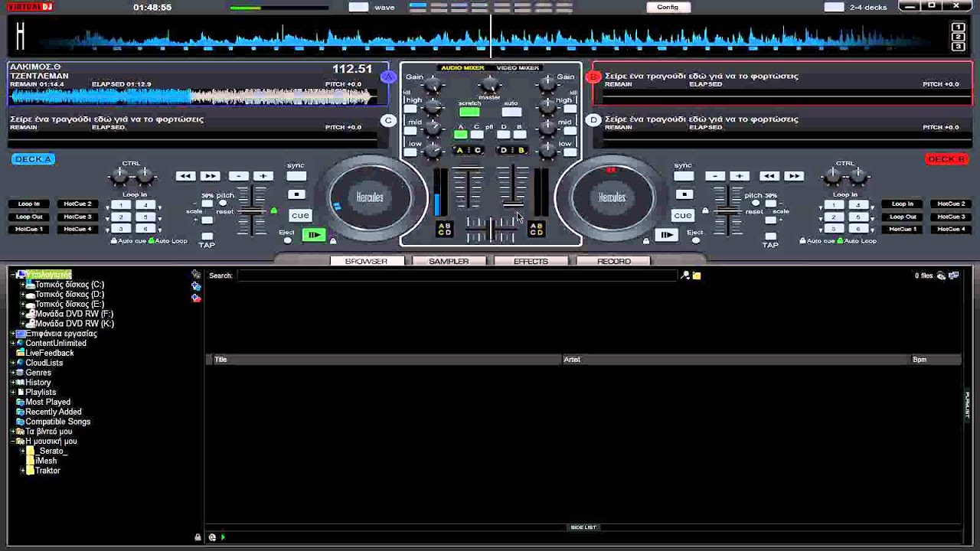Click Deck B fast-forward arrows button
Image resolution: width=980 pixels, height=551 pixels.
(794, 176)
